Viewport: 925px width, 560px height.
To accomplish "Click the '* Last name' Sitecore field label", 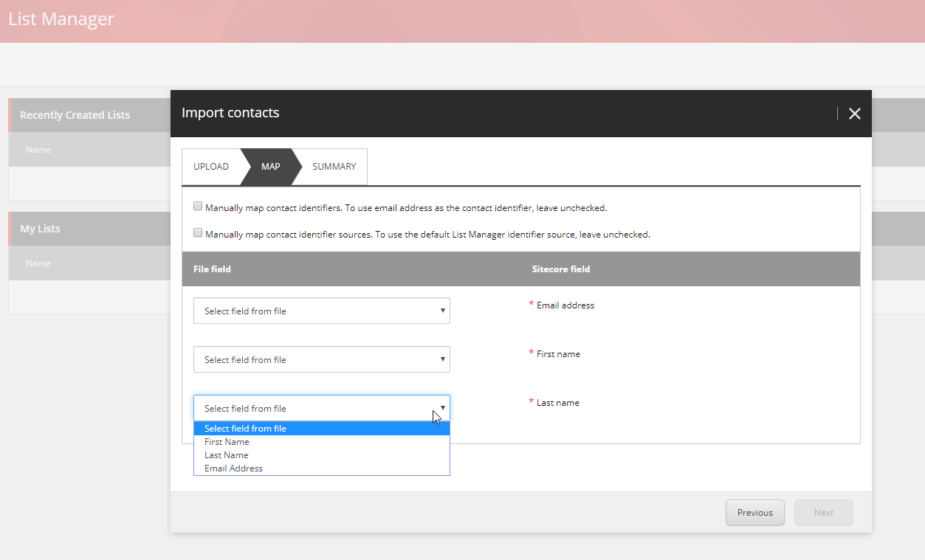I will 554,402.
